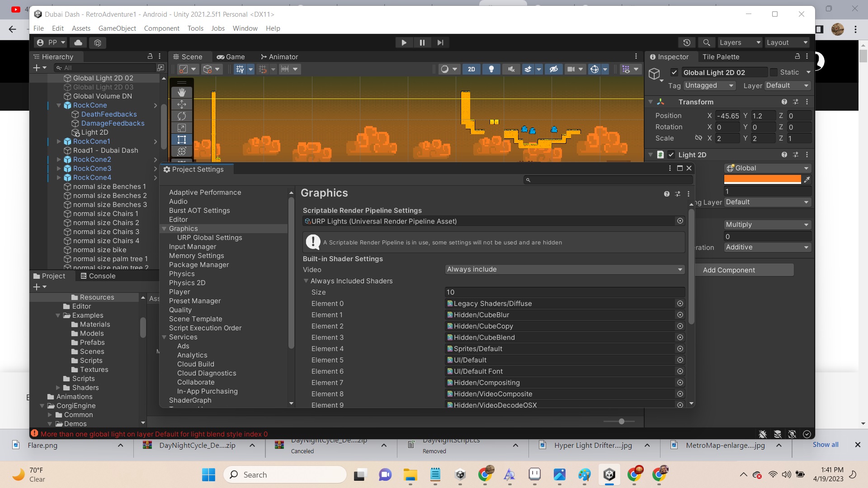Click the global search magnifier icon

click(x=706, y=42)
